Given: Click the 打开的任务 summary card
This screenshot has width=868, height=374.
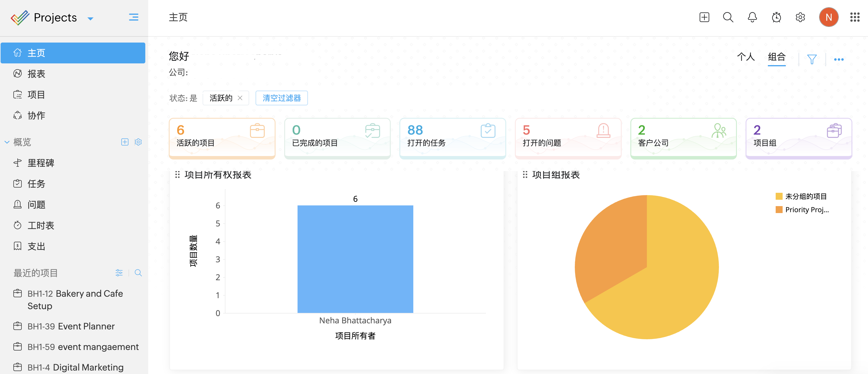Looking at the screenshot, I should [x=452, y=137].
